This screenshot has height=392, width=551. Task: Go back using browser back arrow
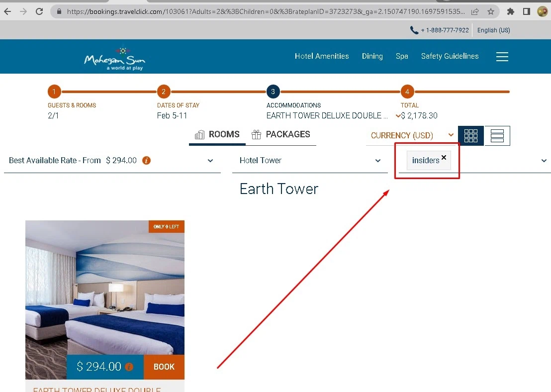[x=7, y=11]
